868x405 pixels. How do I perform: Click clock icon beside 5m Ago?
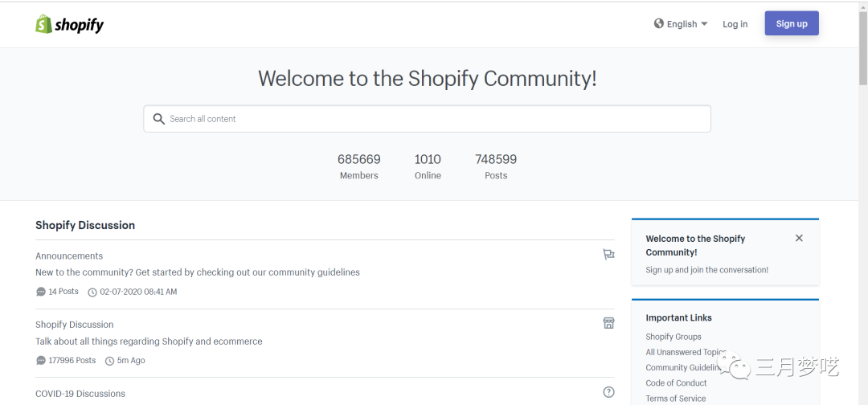click(110, 361)
